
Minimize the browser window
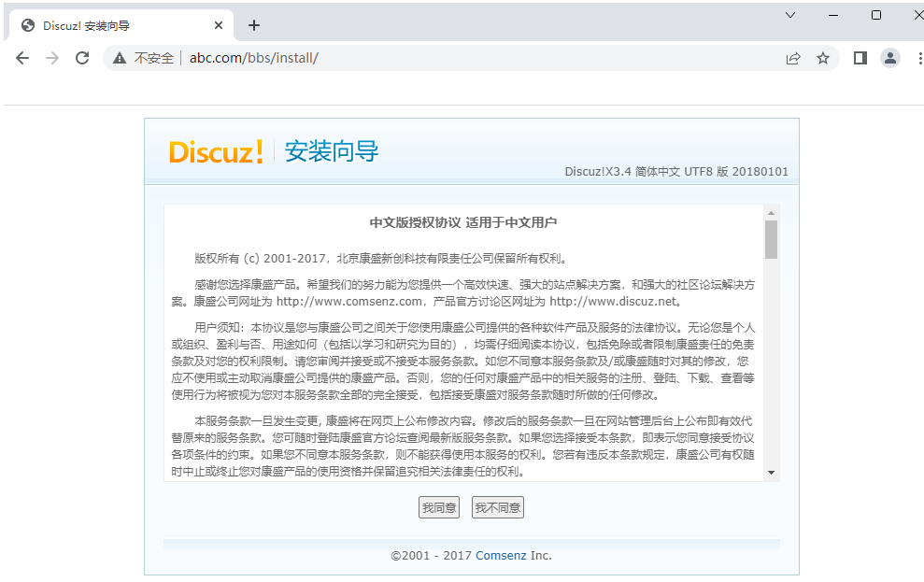(833, 15)
